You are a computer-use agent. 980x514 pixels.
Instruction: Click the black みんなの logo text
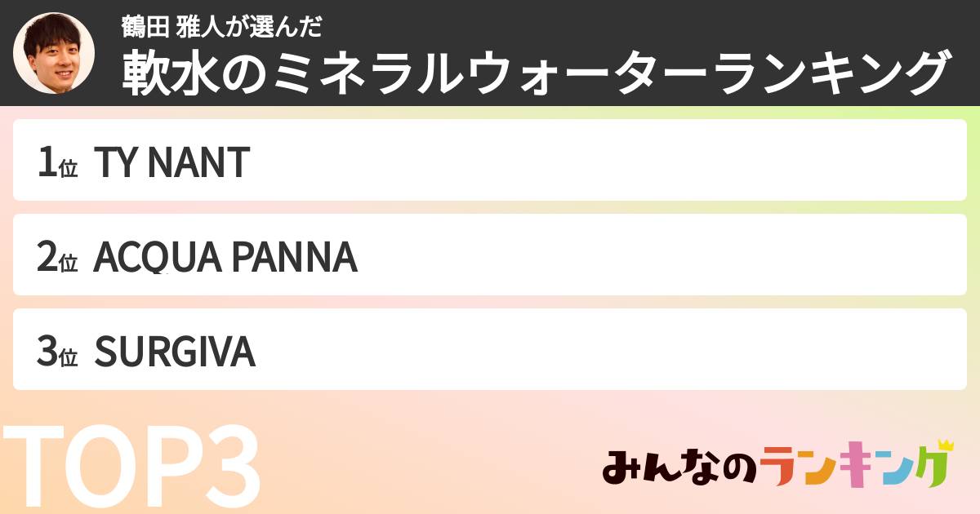coord(676,469)
